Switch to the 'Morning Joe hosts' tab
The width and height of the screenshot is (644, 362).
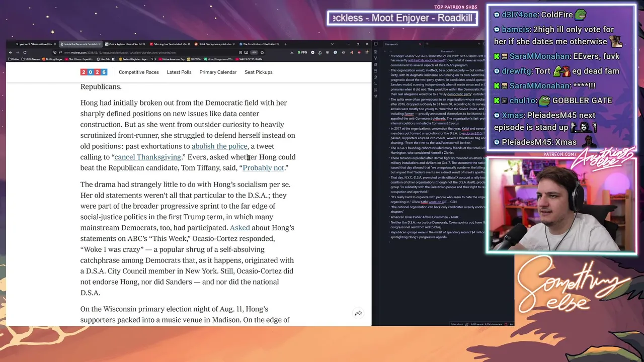[171, 44]
